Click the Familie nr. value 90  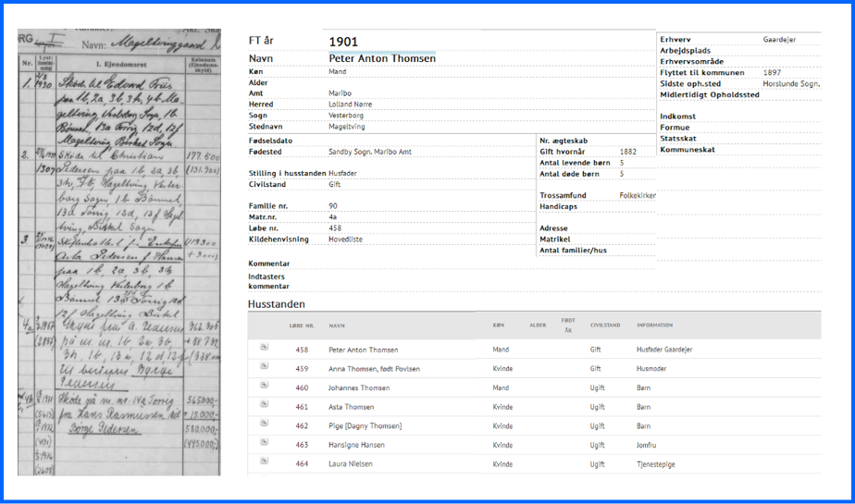[333, 206]
